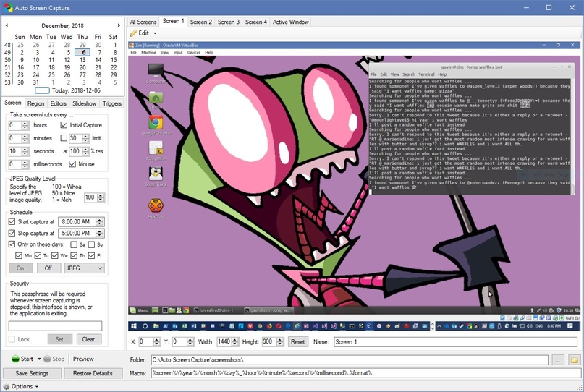Screen dimensions: 584x392
Task: Open dropdown arrow next to Start
Action: click(39, 359)
